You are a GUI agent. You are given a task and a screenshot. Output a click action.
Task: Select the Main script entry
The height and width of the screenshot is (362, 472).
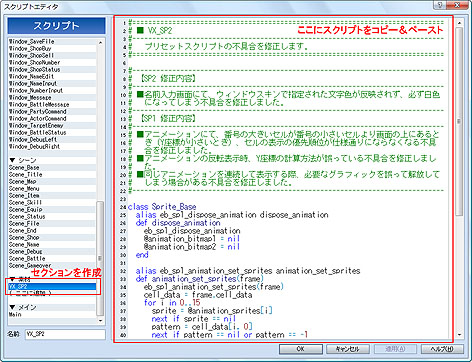(52, 314)
